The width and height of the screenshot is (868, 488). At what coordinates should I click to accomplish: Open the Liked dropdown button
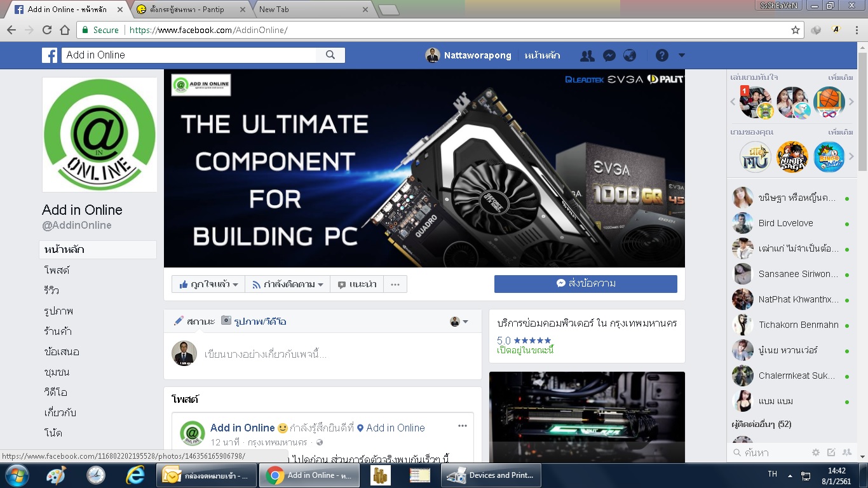(x=208, y=284)
